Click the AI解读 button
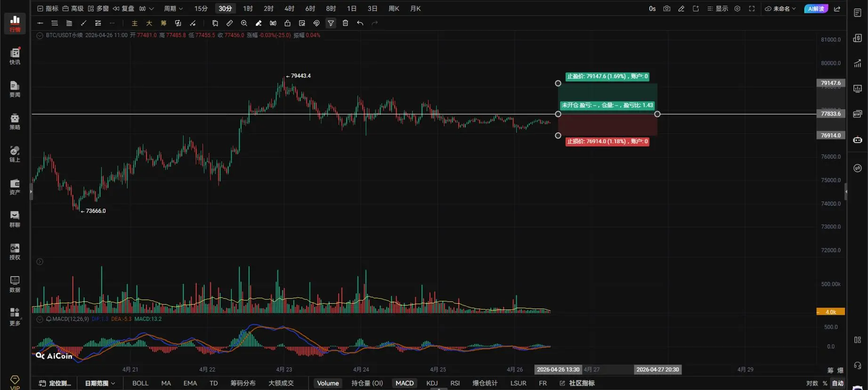This screenshot has height=390, width=868. [x=816, y=8]
